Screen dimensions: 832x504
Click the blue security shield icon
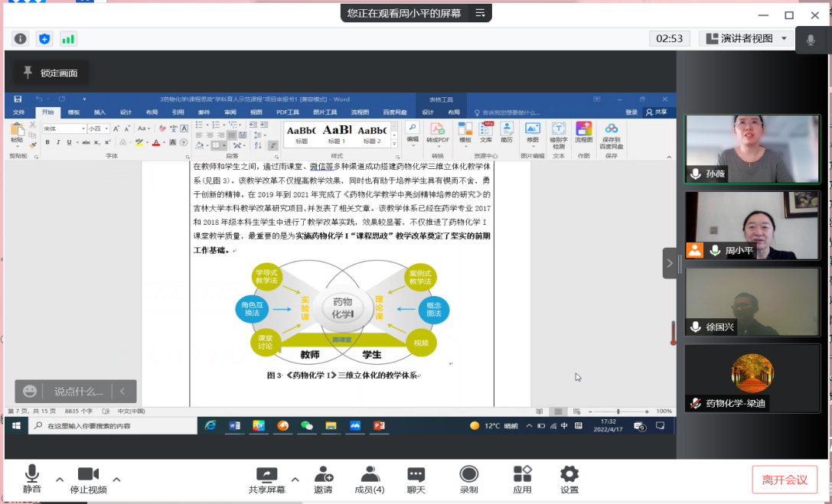click(x=44, y=38)
